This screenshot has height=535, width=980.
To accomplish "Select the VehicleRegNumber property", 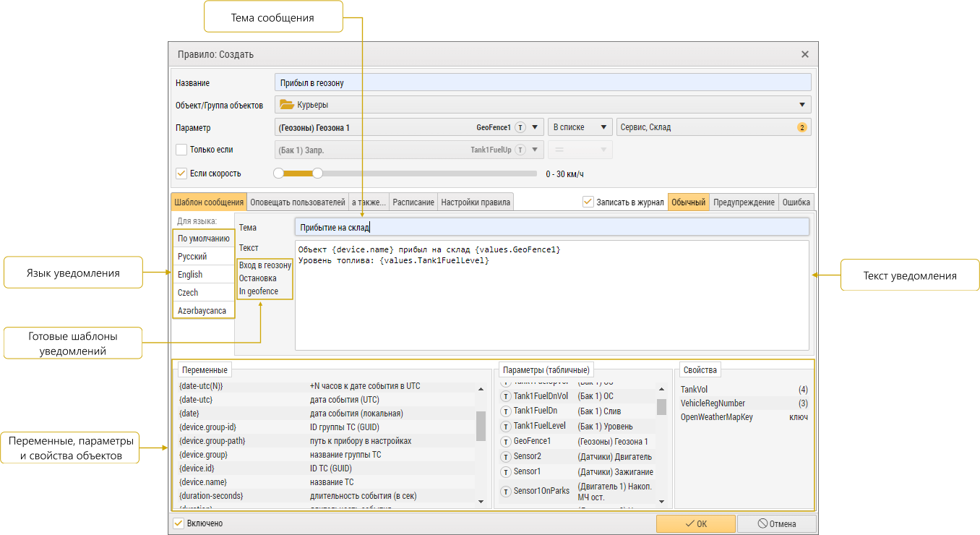I will pos(744,403).
